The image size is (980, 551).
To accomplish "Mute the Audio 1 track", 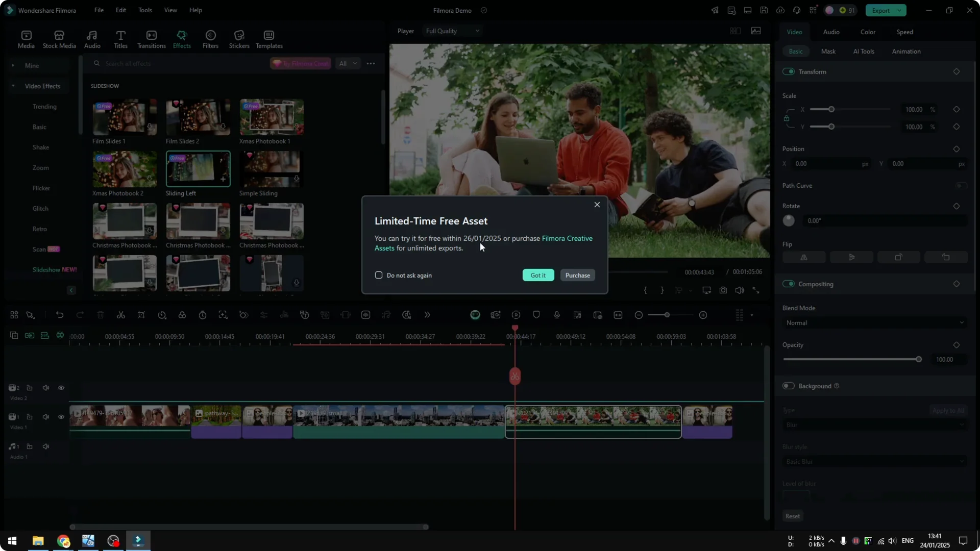I will [46, 447].
